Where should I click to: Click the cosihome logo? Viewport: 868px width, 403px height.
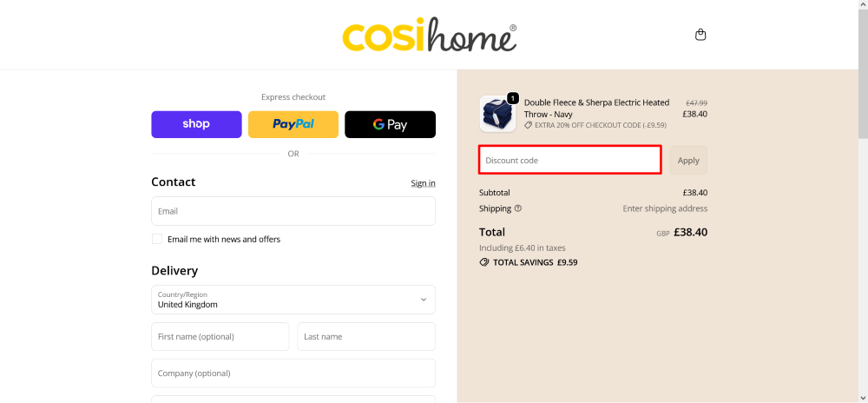[430, 35]
